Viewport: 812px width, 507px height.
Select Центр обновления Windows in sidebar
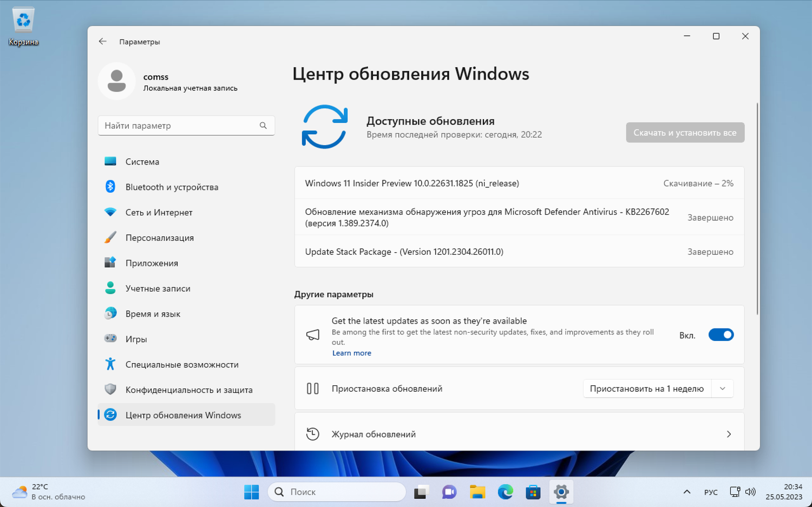click(x=186, y=415)
